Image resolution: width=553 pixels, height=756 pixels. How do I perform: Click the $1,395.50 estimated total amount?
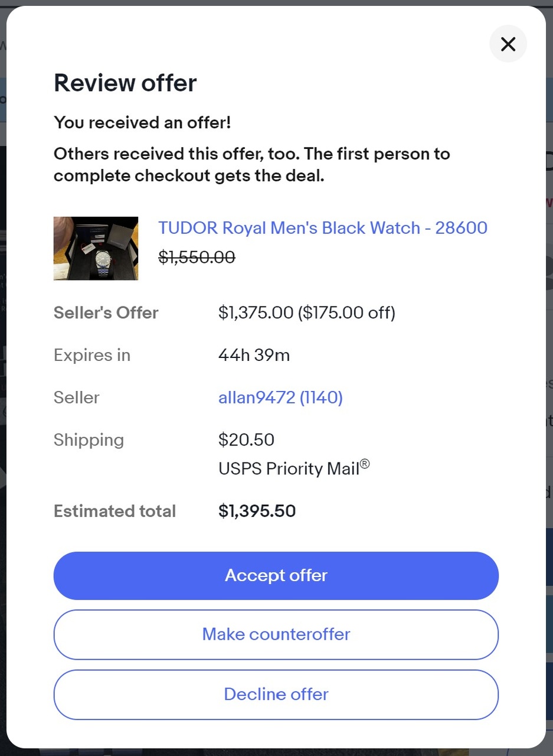(257, 511)
